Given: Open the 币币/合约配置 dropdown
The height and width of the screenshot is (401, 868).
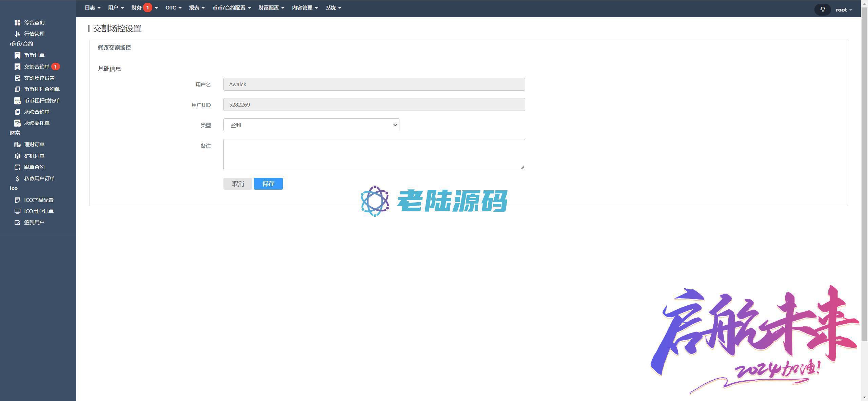Looking at the screenshot, I should pyautogui.click(x=232, y=7).
